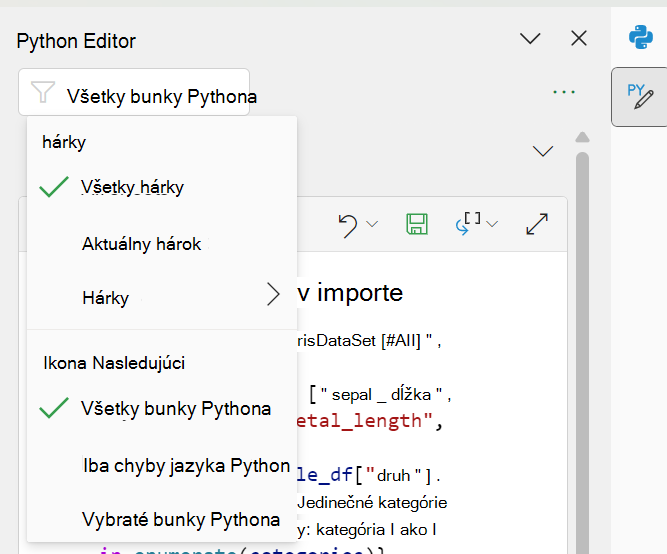Click the hárky section header text

pos(64,142)
